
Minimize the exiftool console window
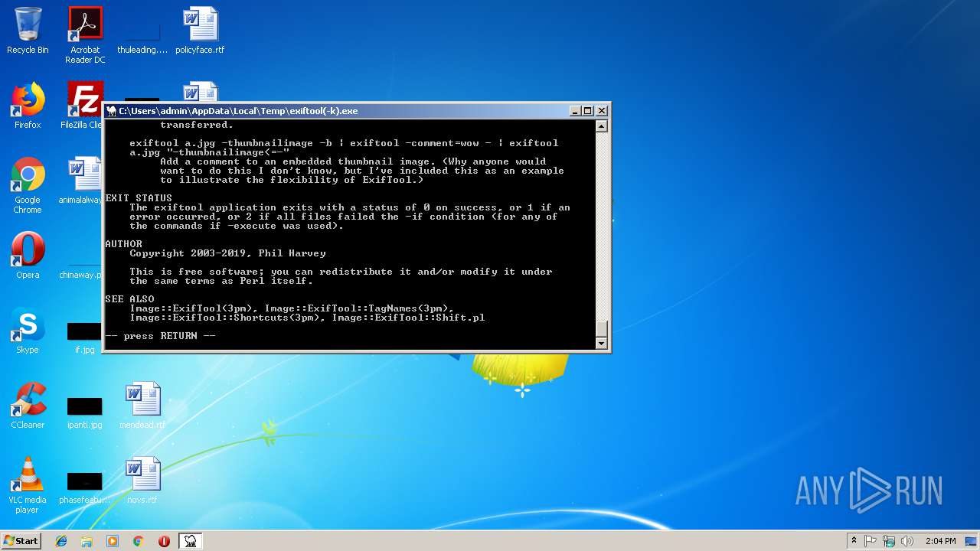[576, 111]
